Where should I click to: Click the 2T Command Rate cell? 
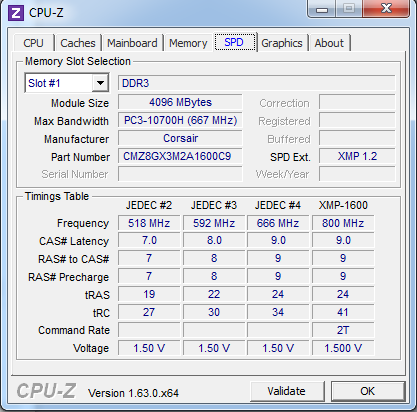343,330
